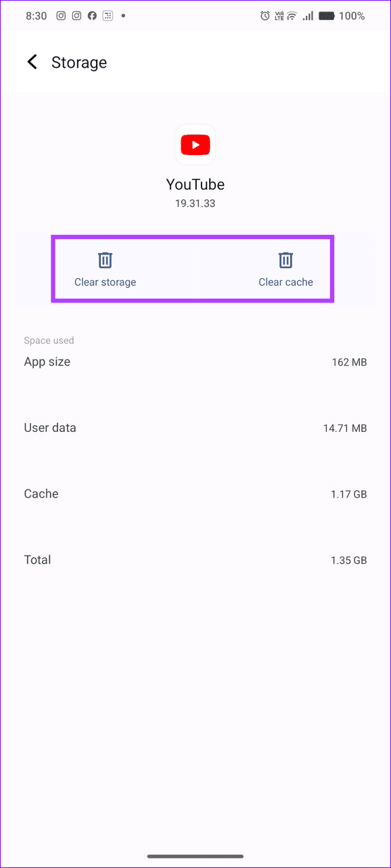Screen dimensions: 391x868
Task: Tap the bottom navigation gesture bar
Action: [x=195, y=856]
